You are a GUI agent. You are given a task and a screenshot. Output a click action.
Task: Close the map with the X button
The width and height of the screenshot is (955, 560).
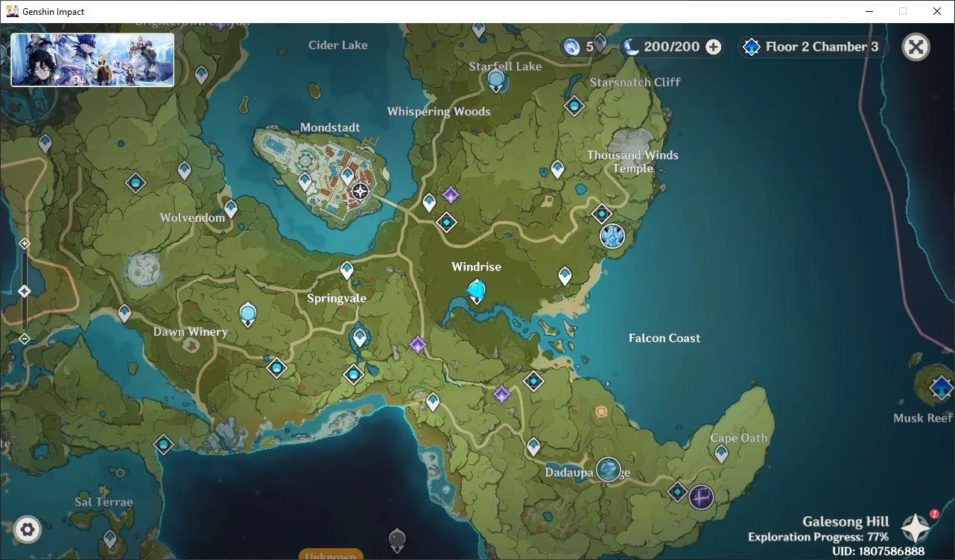pyautogui.click(x=916, y=47)
